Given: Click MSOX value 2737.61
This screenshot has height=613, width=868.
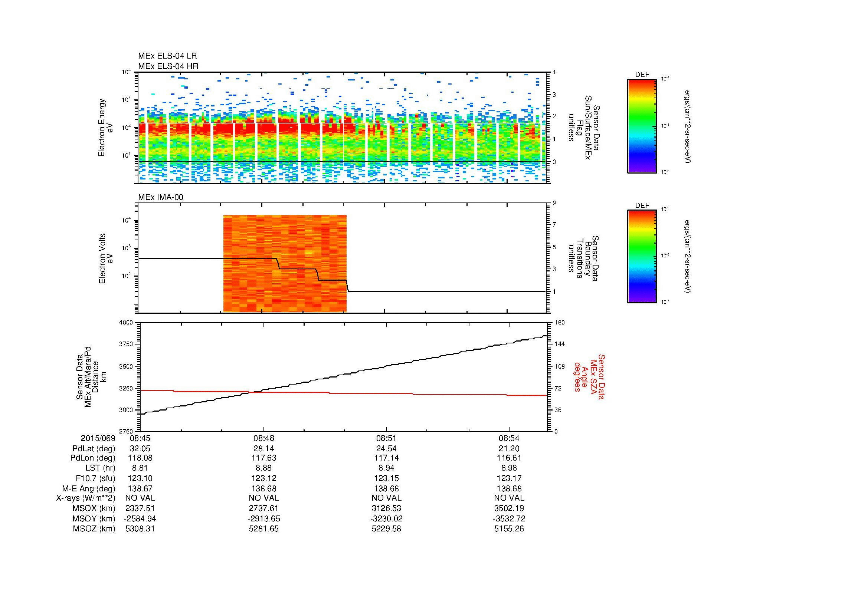Looking at the screenshot, I should 263,509.
